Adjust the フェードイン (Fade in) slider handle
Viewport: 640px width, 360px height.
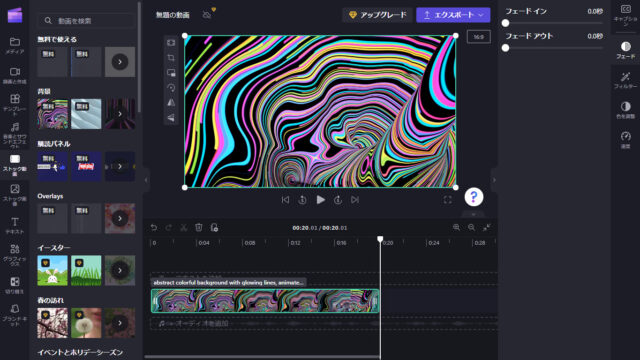pos(505,23)
